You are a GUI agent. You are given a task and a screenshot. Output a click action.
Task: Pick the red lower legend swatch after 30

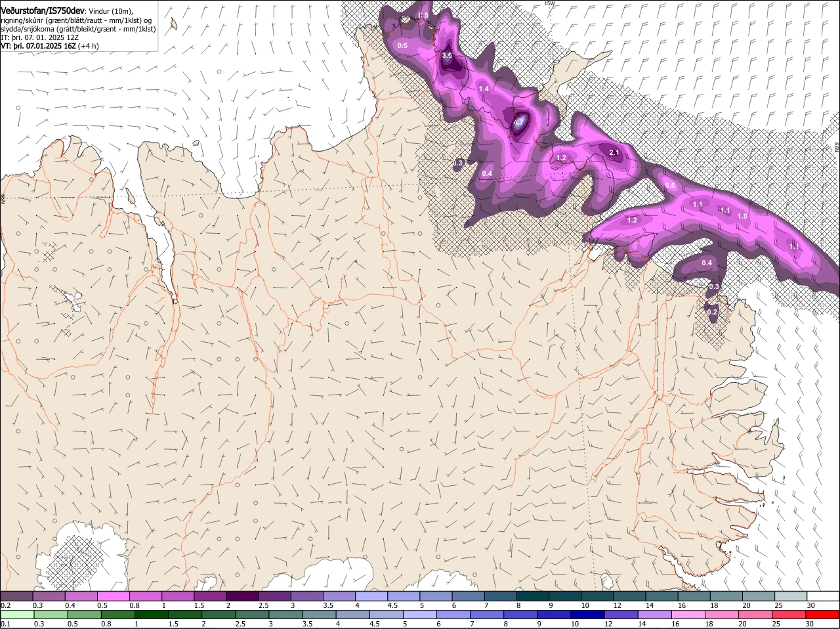tap(823, 615)
